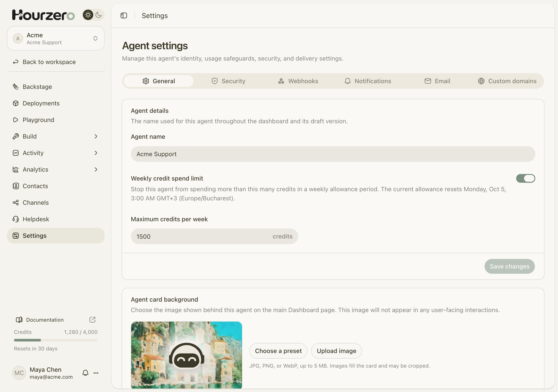The image size is (558, 392).
Task: Collapse the sidebar panel icon
Action: [124, 15]
